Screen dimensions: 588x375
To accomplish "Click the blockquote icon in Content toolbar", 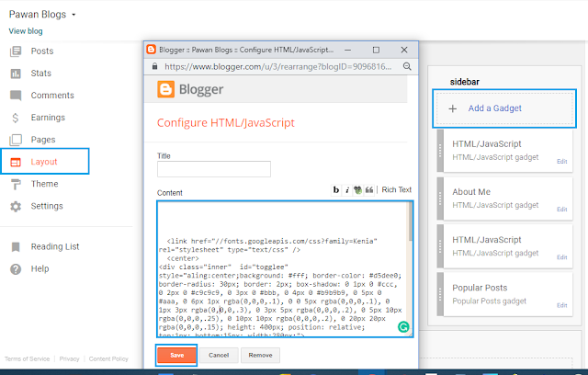I will pos(369,189).
